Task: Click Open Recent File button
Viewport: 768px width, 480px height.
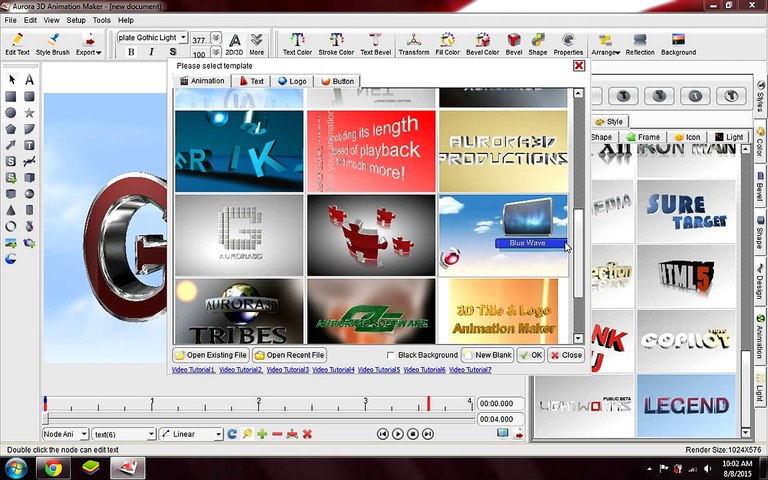Action: coord(289,355)
